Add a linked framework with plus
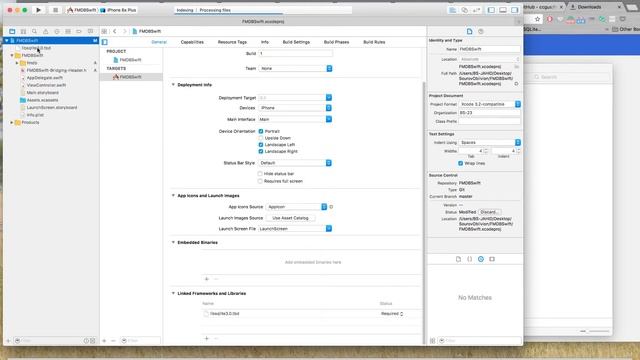Screen dimensions: 640x360 click(207, 338)
